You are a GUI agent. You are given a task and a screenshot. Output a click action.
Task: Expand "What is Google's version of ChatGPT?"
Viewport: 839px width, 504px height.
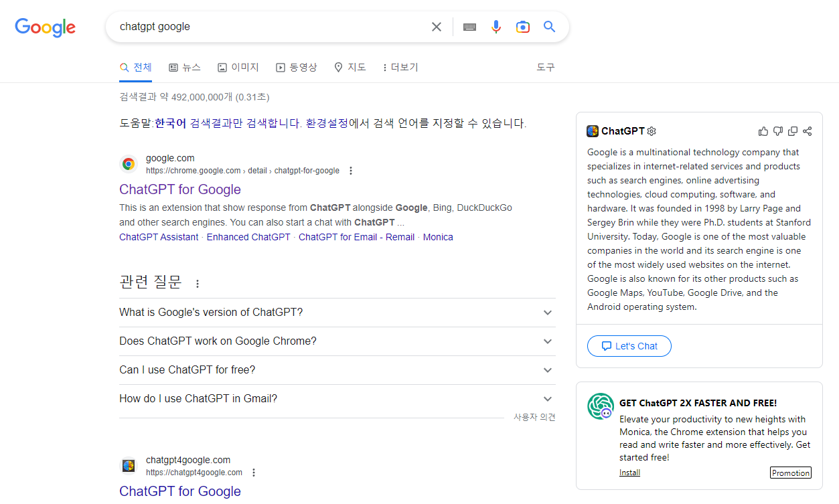[x=337, y=313]
